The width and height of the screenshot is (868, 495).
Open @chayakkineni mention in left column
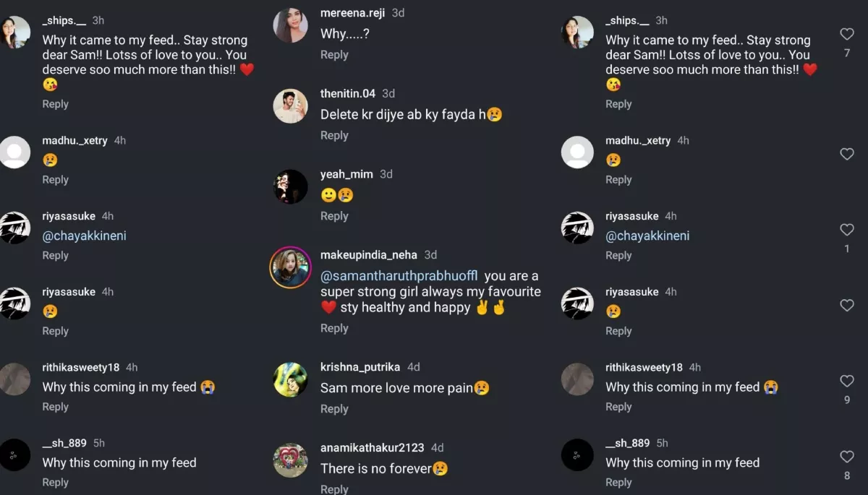tap(85, 236)
